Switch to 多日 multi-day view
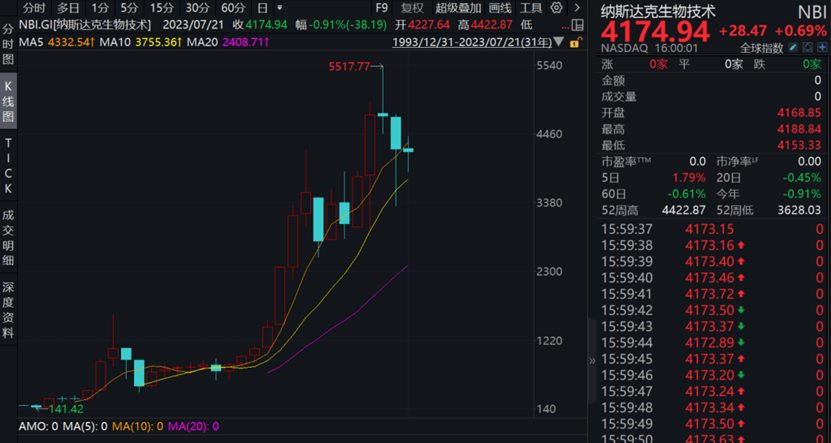The height and width of the screenshot is (443, 831). pyautogui.click(x=68, y=8)
